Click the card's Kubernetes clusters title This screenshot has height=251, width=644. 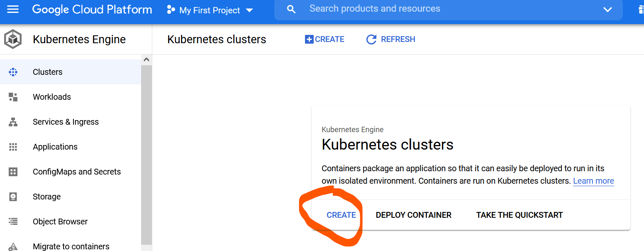(388, 145)
